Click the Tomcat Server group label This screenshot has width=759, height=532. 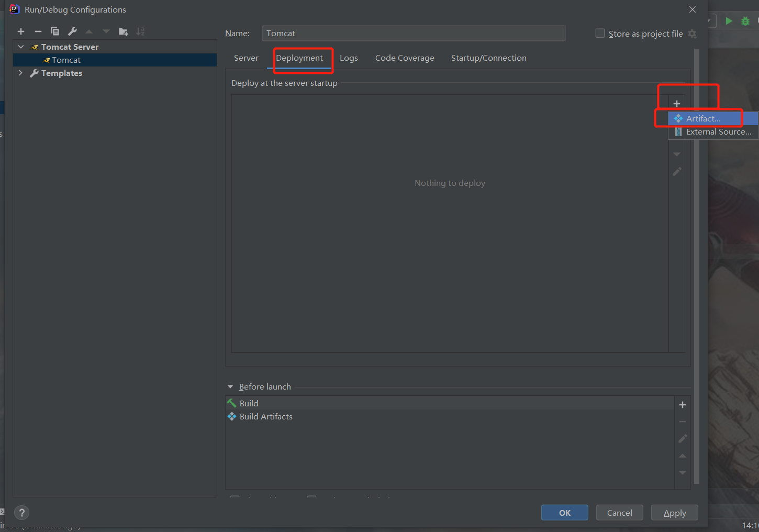click(x=70, y=47)
